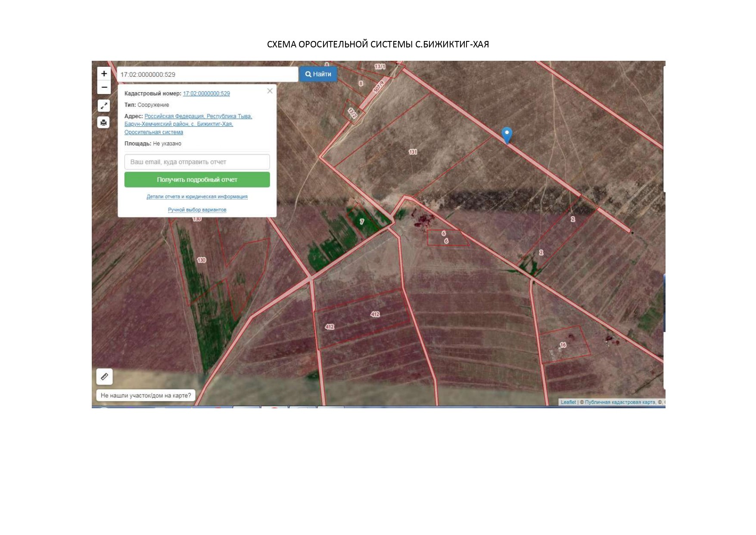Open the Leaflet attribution link
756x535 pixels.
[568, 402]
